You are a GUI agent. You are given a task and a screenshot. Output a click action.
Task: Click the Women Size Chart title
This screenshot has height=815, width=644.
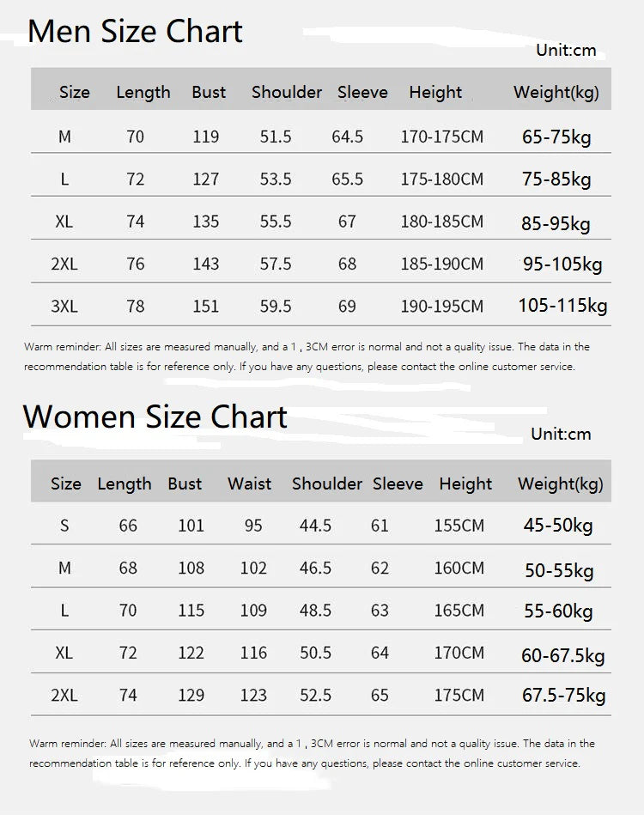coord(155,417)
